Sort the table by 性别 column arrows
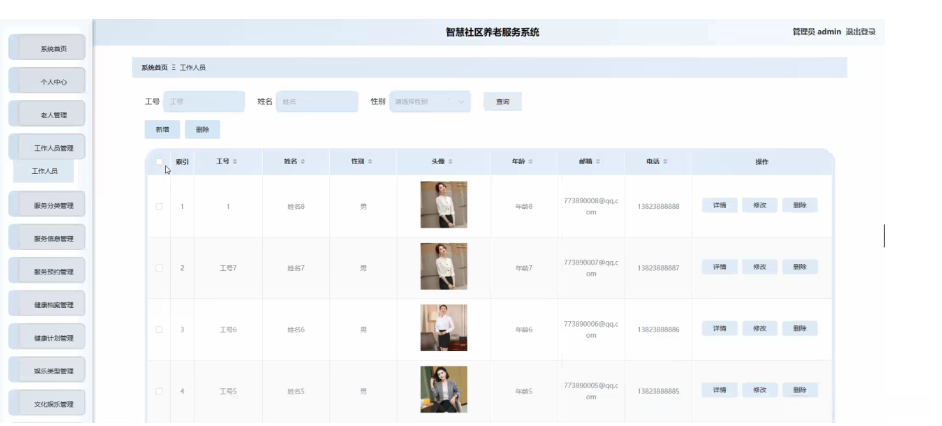This screenshot has width=942, height=426. tap(370, 162)
